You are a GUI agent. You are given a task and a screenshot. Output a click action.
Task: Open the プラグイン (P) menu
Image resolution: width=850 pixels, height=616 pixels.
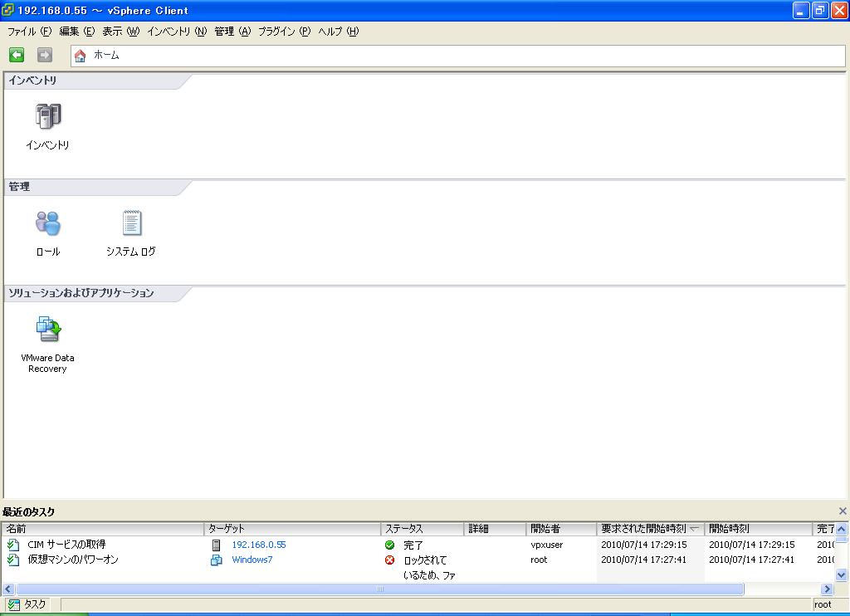coord(284,32)
